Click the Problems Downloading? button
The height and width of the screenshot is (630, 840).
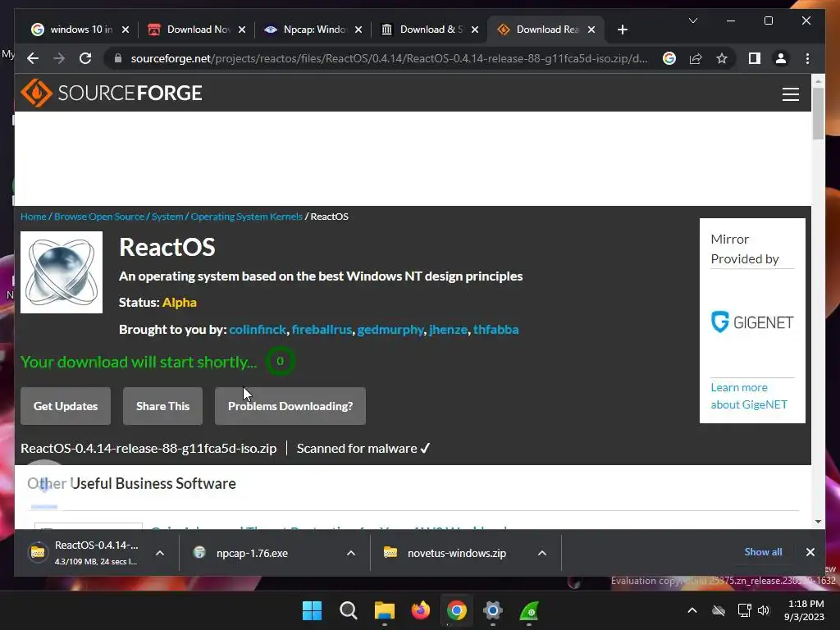click(290, 406)
